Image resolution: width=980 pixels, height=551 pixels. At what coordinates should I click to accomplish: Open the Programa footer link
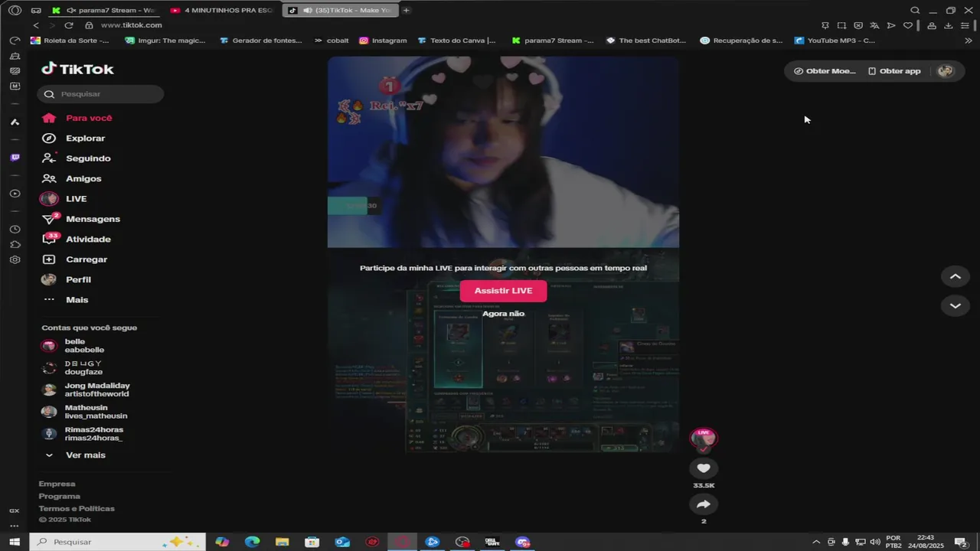point(59,496)
